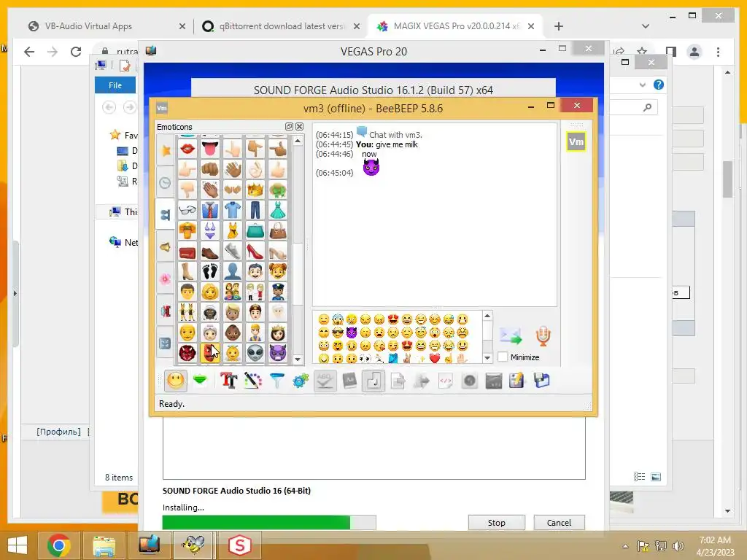The image size is (747, 560).
Task: Click the Профиль link on webpage
Action: tap(58, 432)
